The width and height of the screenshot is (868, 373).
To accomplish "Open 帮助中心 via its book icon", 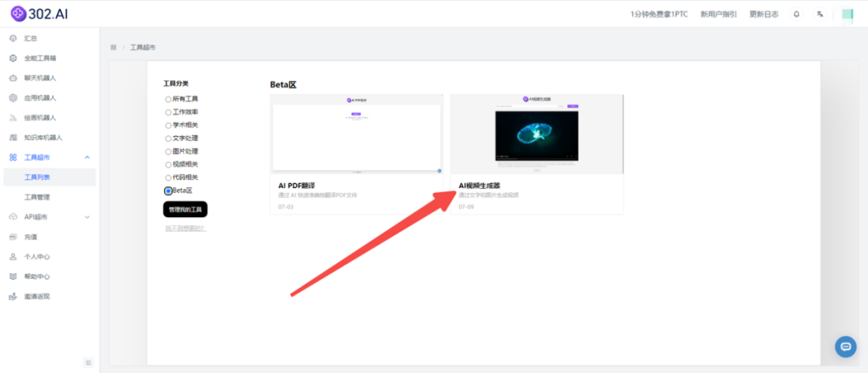I will (x=14, y=277).
